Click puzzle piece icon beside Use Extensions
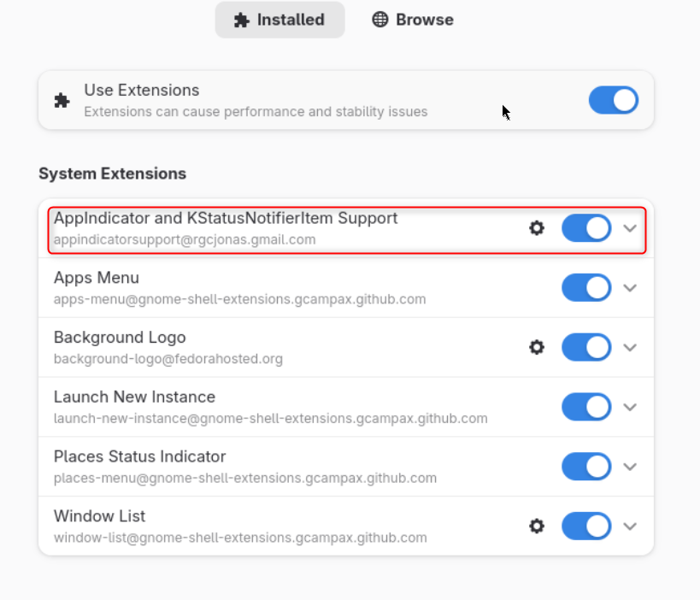Screen dimensions: 700x600 tap(62, 101)
